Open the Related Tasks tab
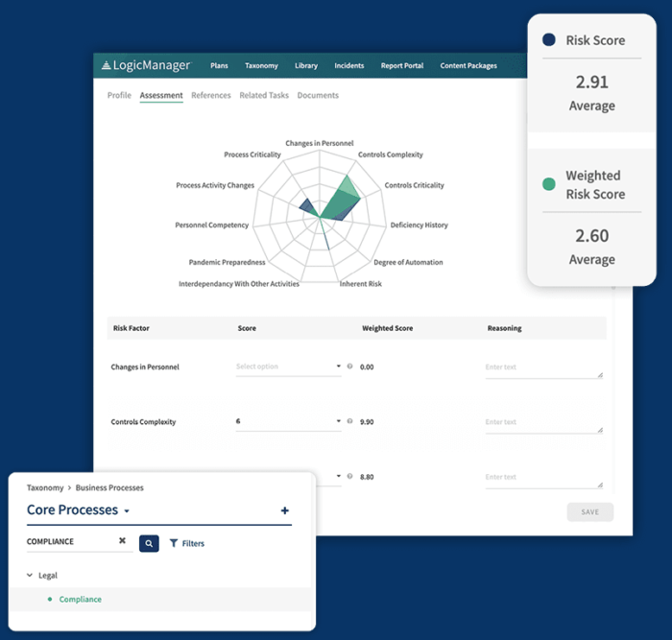This screenshot has height=640, width=672. pos(264,95)
